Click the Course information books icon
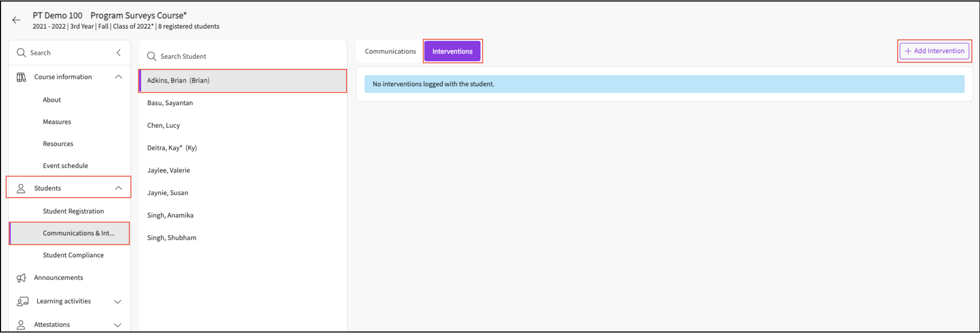The image size is (980, 333). click(21, 77)
